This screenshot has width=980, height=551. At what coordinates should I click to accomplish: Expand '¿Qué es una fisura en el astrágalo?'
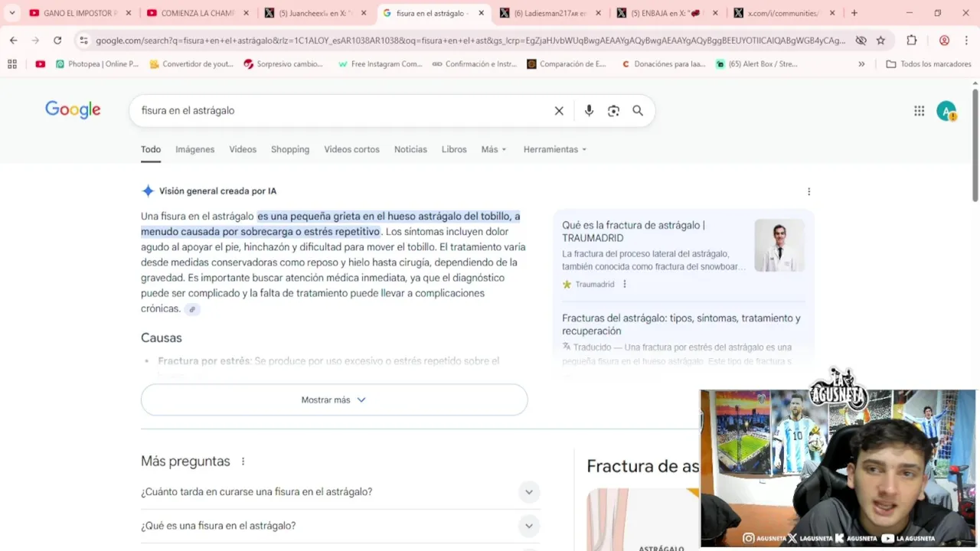(x=341, y=526)
